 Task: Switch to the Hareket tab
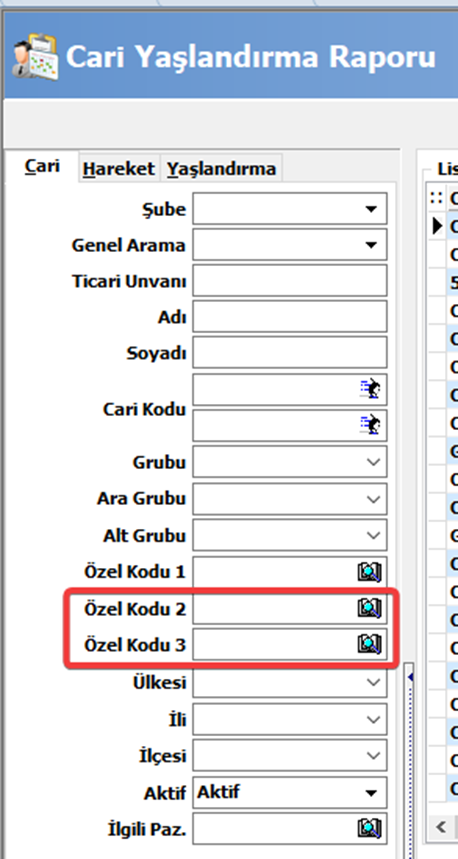(119, 169)
